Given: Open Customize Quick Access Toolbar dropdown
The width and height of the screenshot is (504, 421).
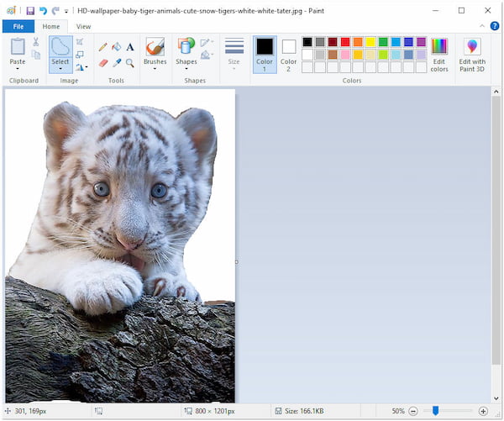Looking at the screenshot, I should (x=66, y=11).
